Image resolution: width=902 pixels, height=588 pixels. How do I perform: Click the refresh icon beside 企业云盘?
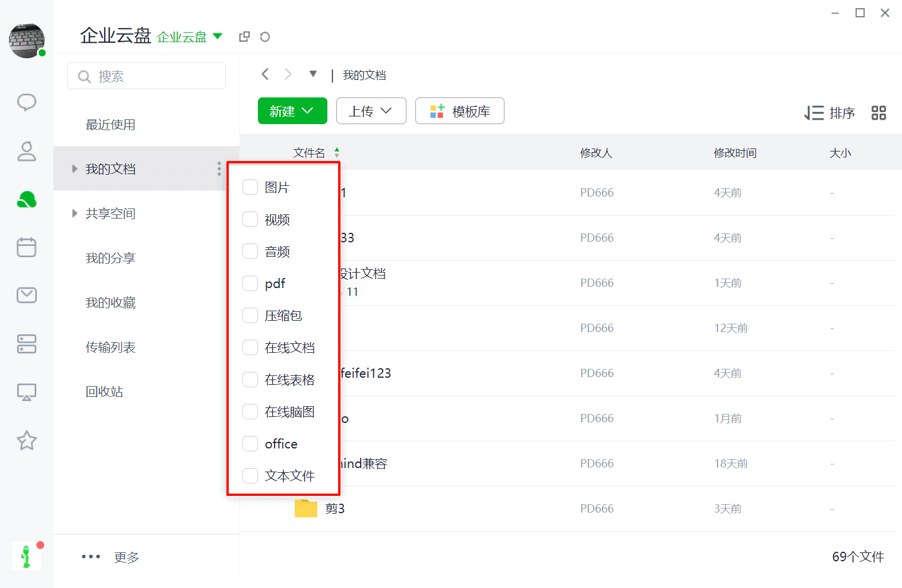coord(265,37)
